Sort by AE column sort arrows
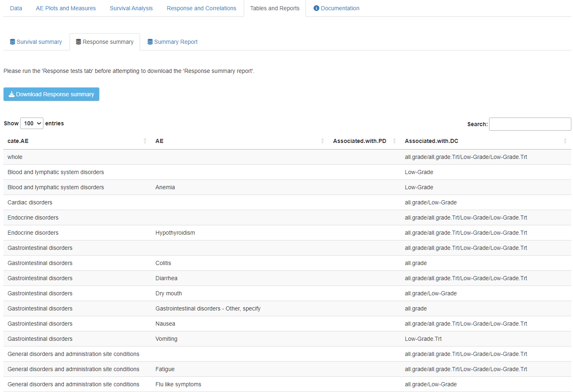 [322, 141]
